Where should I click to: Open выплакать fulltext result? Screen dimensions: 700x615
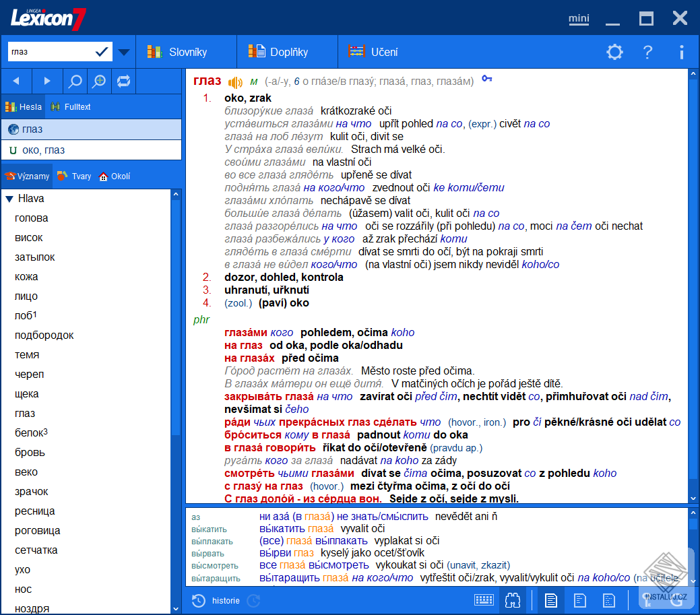[x=212, y=542]
